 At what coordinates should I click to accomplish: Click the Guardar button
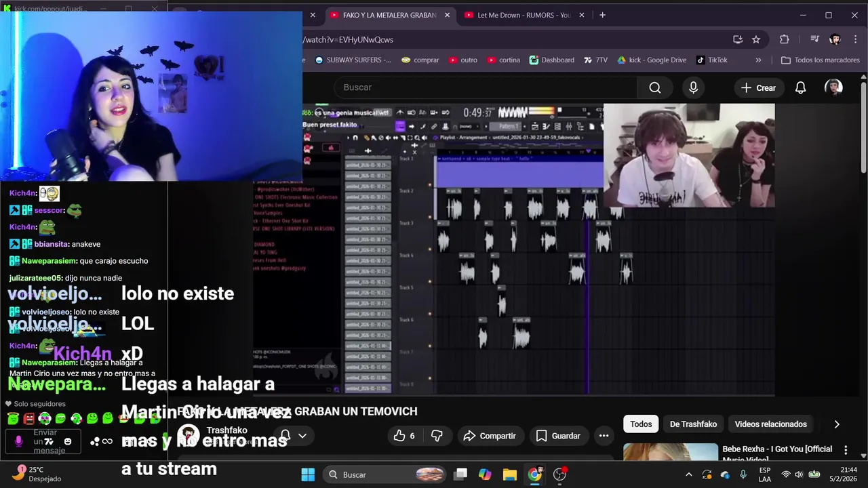click(558, 436)
